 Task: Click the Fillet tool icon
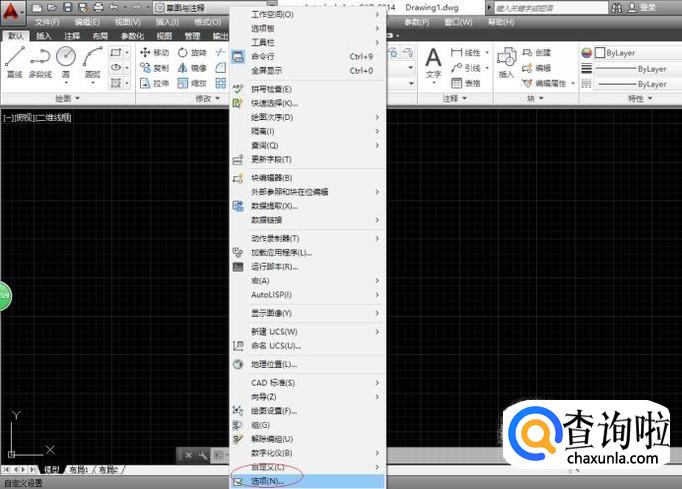pos(221,68)
